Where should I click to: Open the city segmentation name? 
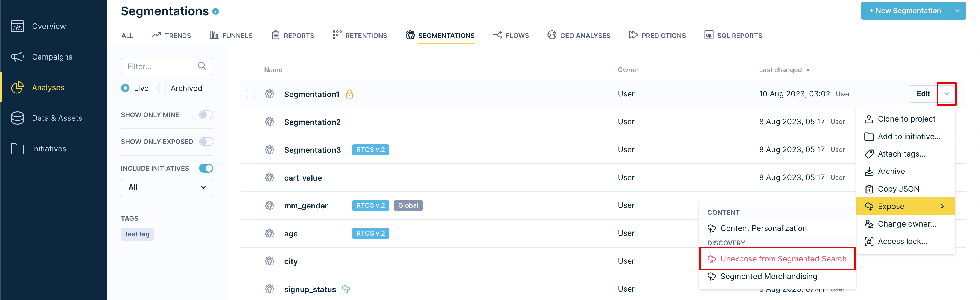(x=291, y=261)
